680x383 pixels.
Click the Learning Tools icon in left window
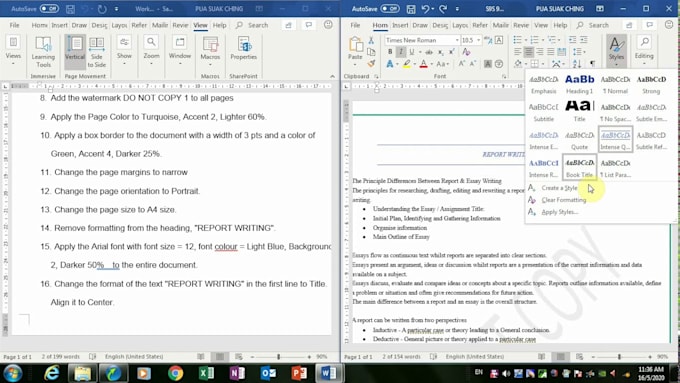tap(43, 52)
